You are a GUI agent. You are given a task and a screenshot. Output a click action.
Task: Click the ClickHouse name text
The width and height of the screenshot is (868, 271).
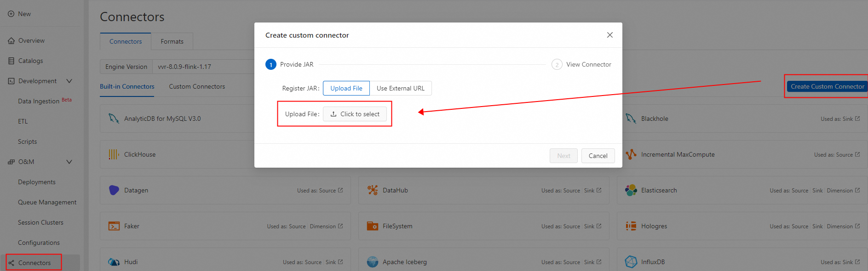[140, 154]
